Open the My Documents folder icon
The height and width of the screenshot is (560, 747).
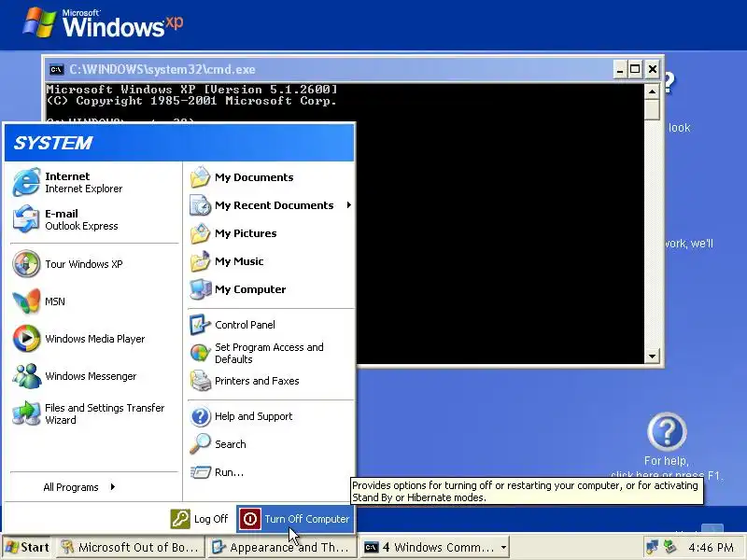tap(200, 177)
